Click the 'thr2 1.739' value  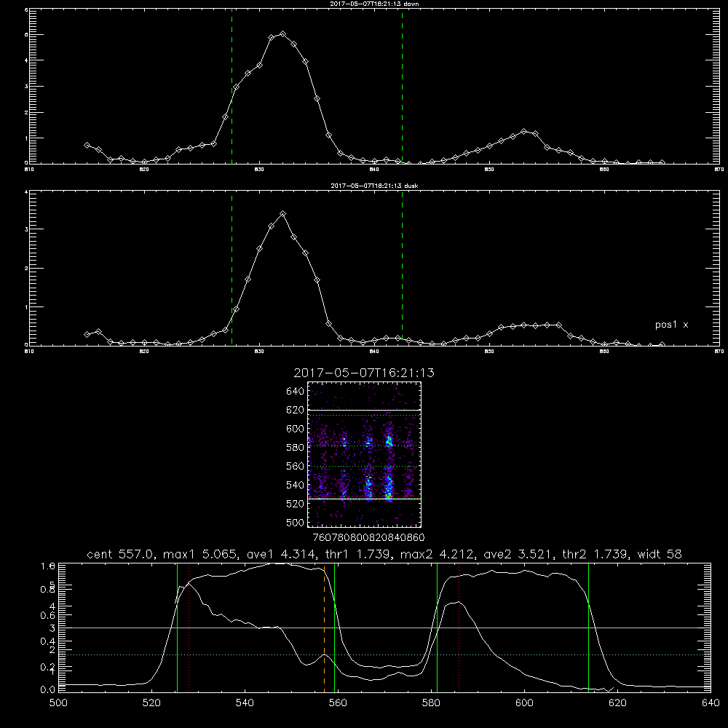[596, 554]
